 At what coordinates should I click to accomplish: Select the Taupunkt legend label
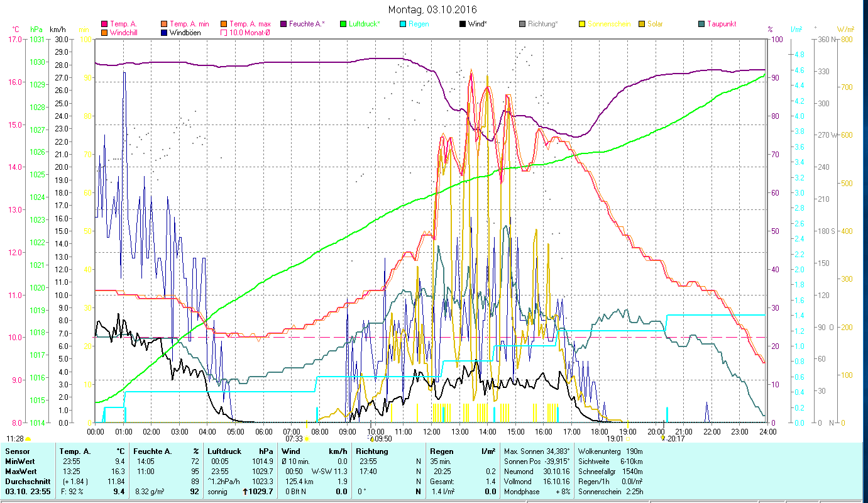tap(722, 24)
